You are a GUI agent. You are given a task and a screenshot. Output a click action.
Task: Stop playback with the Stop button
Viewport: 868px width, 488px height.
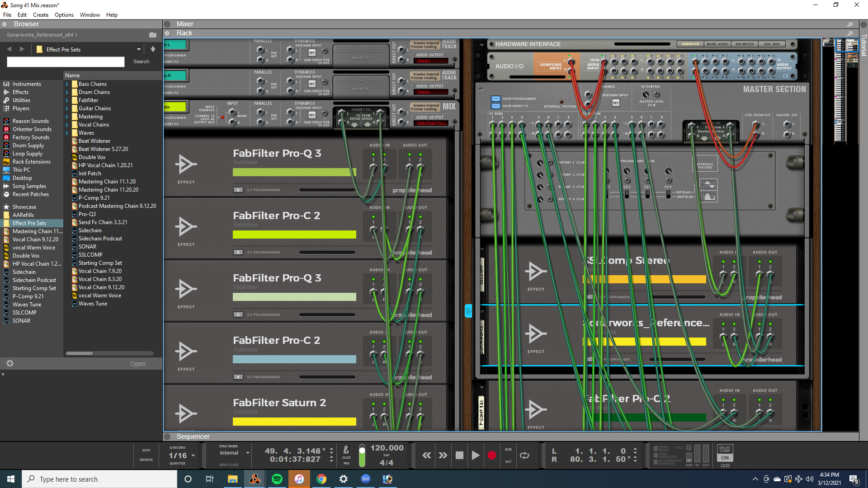(459, 455)
